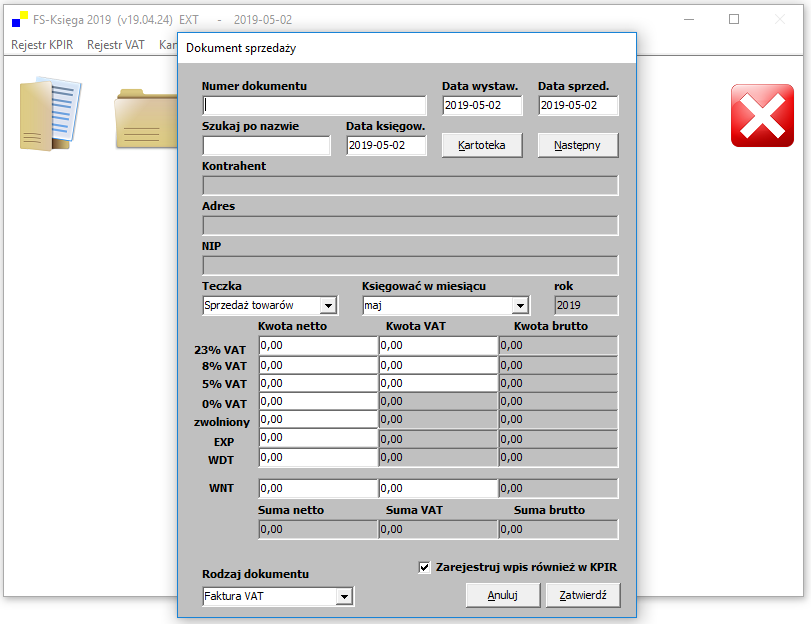
Task: Click the Adres field
Action: pos(411,226)
